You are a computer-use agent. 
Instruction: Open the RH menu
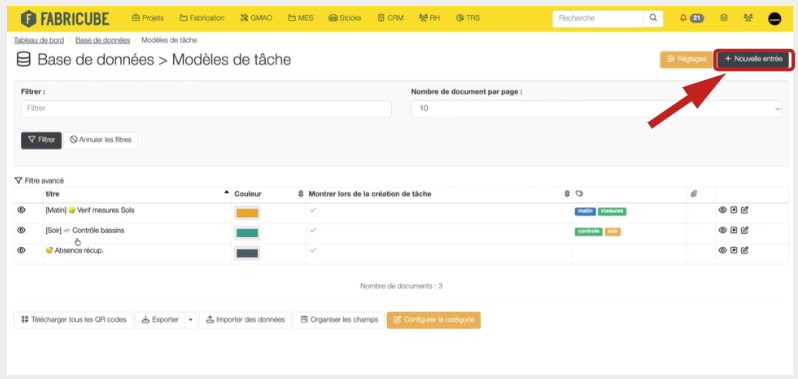(x=430, y=18)
